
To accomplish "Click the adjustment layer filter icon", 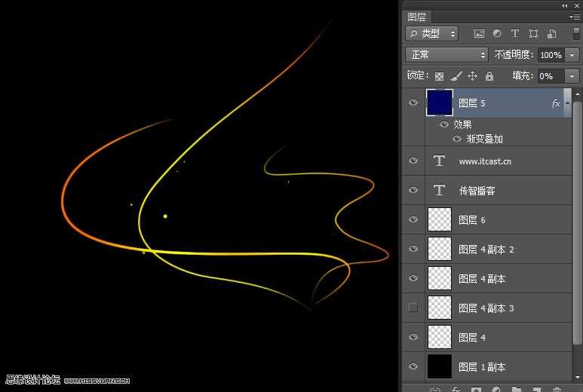I will 497,34.
